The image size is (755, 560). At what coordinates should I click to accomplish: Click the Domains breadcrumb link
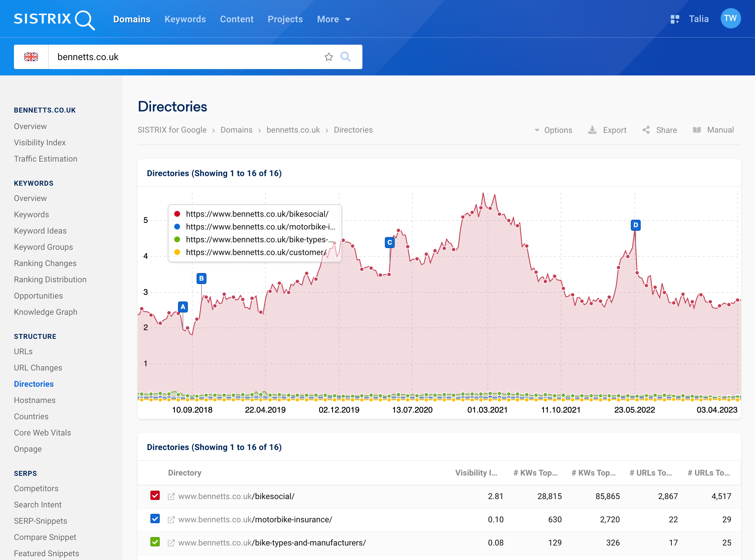click(236, 130)
